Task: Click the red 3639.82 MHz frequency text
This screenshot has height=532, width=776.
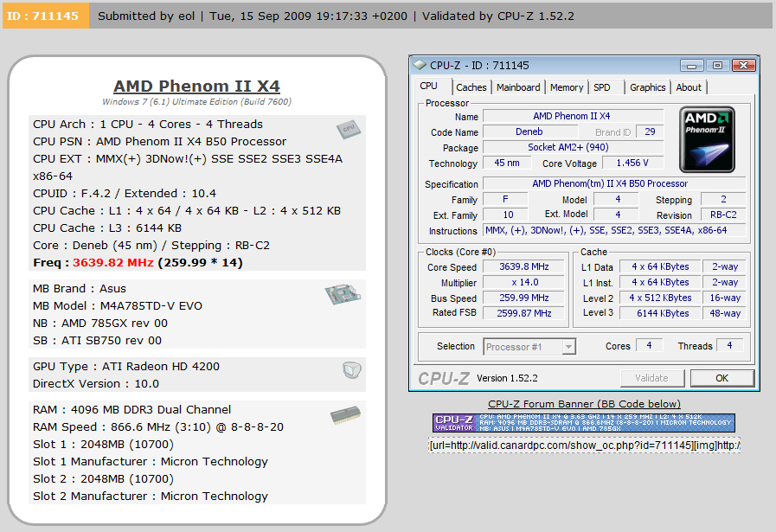Action: pos(112,263)
